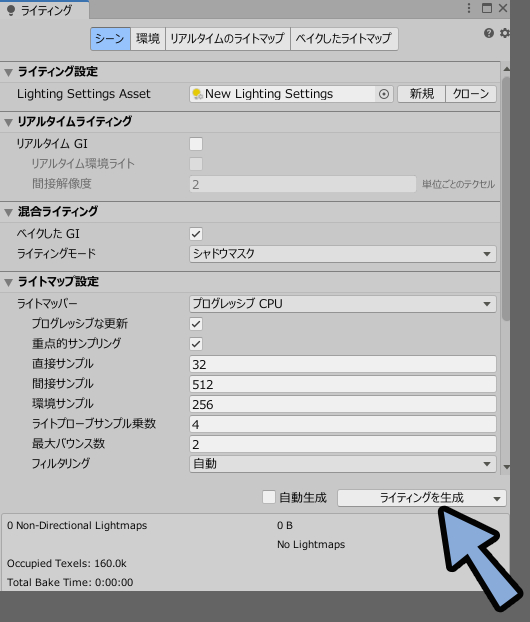Image resolution: width=530 pixels, height=622 pixels.
Task: Click the 間接サンプル input field
Action: click(x=343, y=384)
